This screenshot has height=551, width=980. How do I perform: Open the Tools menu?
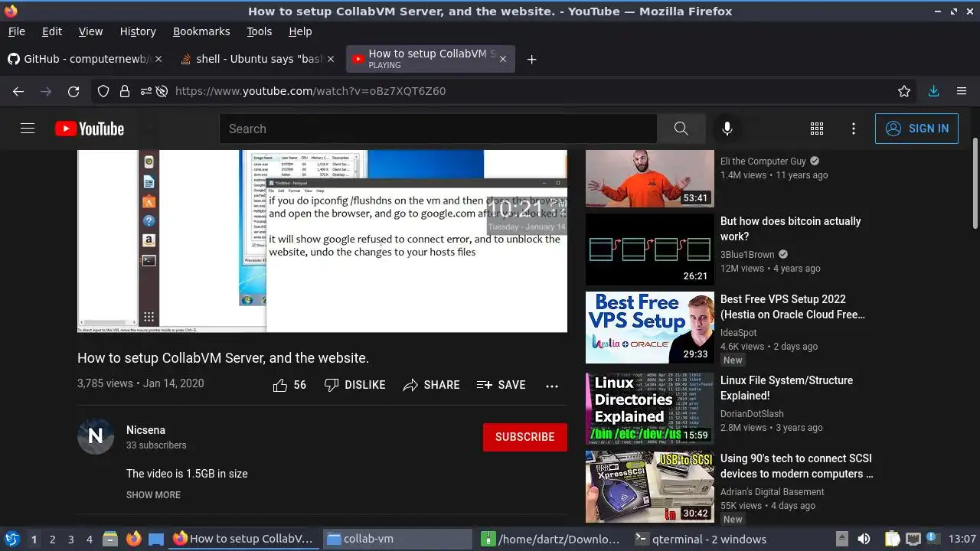pyautogui.click(x=260, y=31)
